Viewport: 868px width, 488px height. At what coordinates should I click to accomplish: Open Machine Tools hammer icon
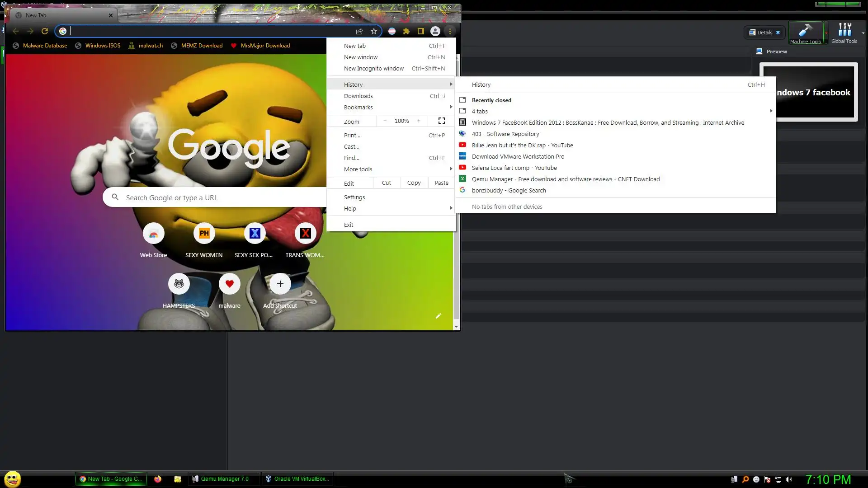[x=805, y=33]
